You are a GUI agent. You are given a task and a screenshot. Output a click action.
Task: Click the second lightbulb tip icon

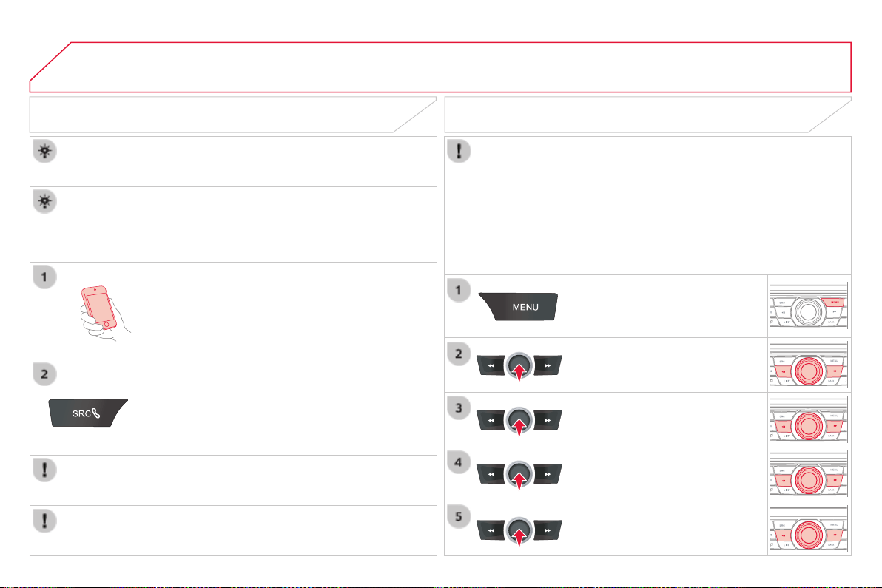click(44, 201)
